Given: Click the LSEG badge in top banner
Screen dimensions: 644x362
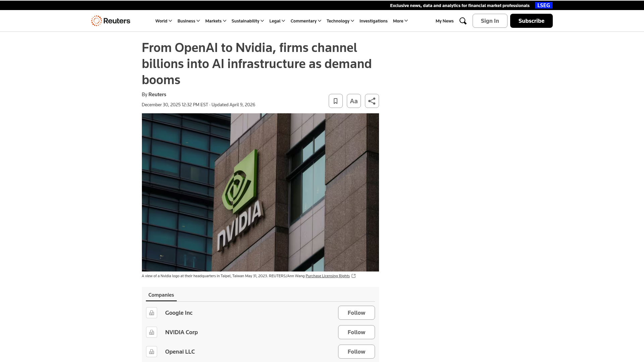Looking at the screenshot, I should pos(543,5).
